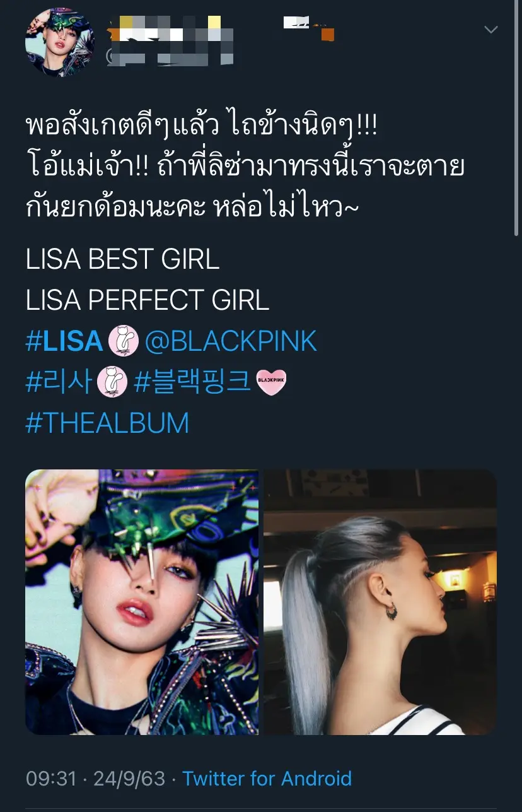The height and width of the screenshot is (812, 522).
Task: Open the #THEALBUM hashtag
Action: click(x=107, y=423)
